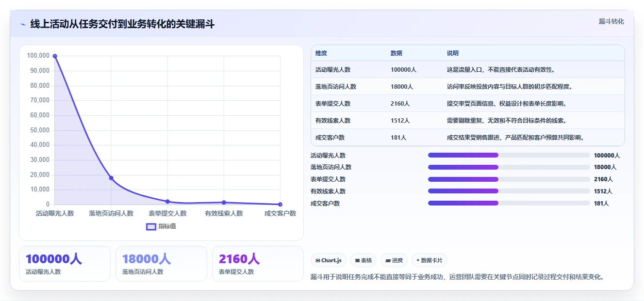Click the chart point for 成交客户数
Image resolution: width=644 pixels, height=301 pixels.
tap(280, 205)
